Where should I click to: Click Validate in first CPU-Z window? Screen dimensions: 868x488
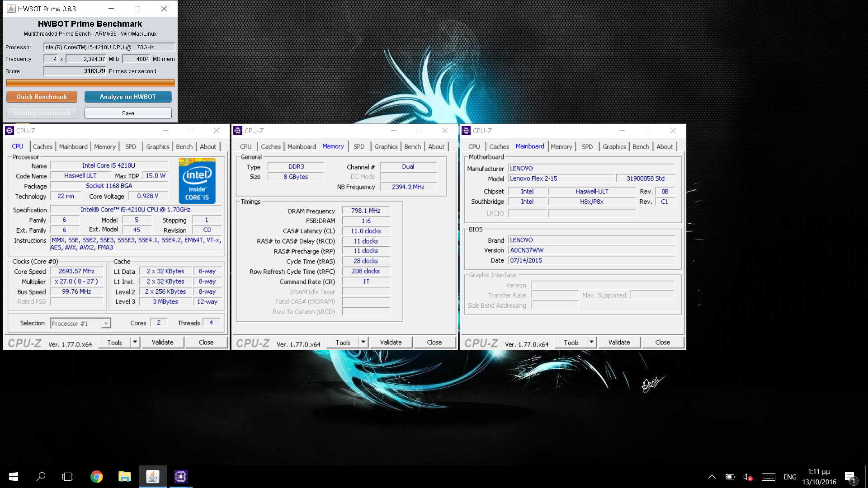[x=163, y=343]
